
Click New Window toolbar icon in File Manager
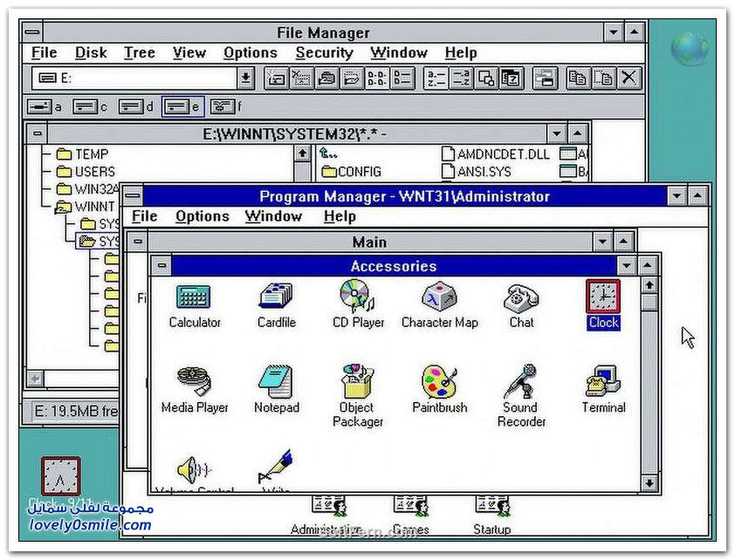click(x=546, y=79)
